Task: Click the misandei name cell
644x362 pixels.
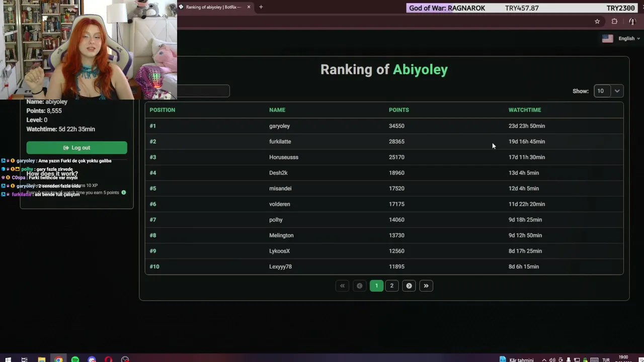Action: point(280,189)
